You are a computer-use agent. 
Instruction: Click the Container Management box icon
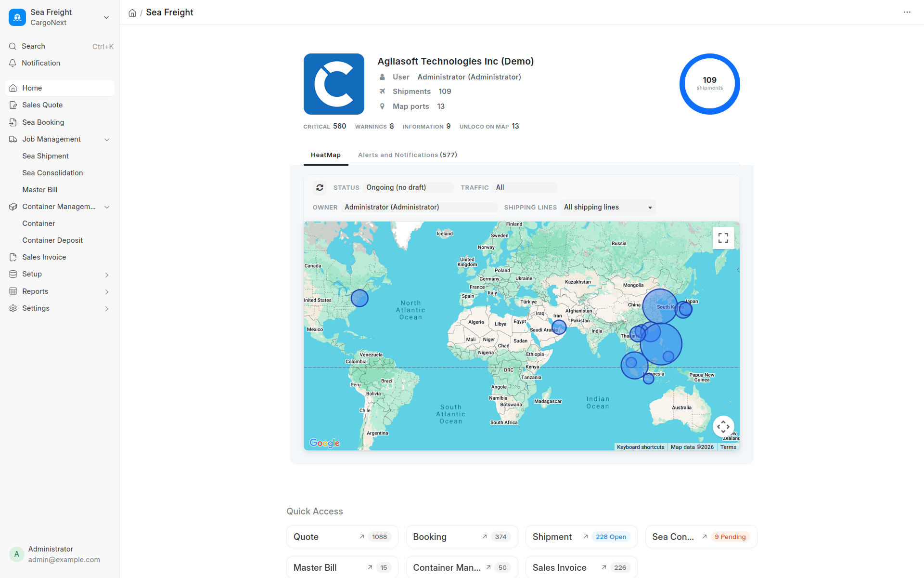[13, 207]
